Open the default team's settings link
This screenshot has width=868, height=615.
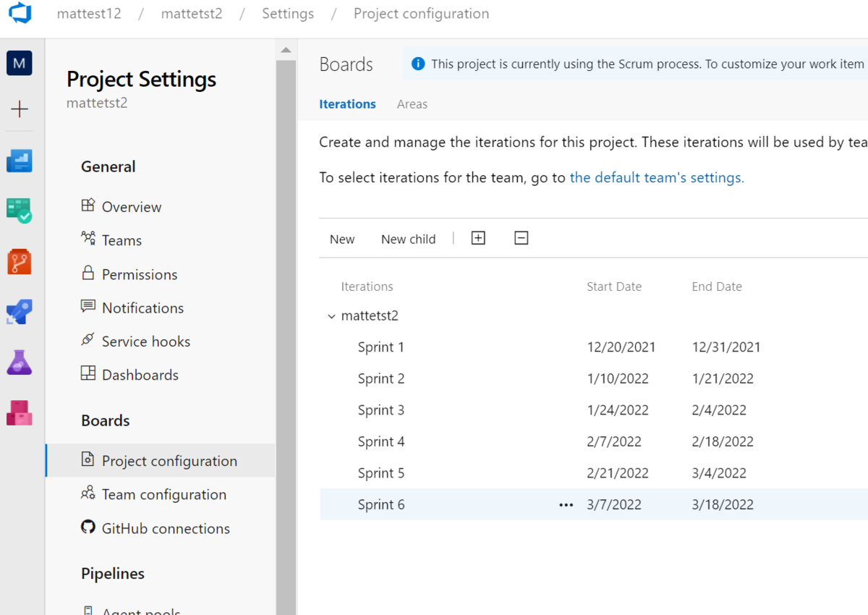click(656, 177)
